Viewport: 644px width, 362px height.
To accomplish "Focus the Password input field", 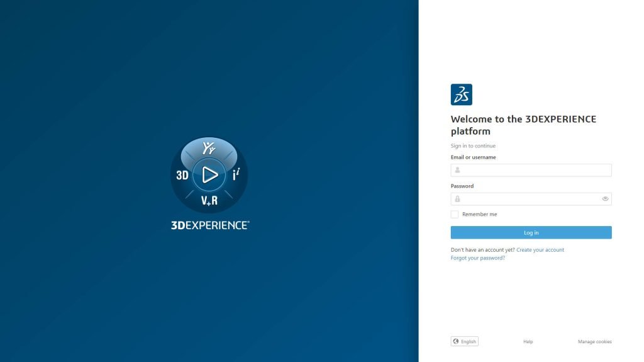I will 531,199.
